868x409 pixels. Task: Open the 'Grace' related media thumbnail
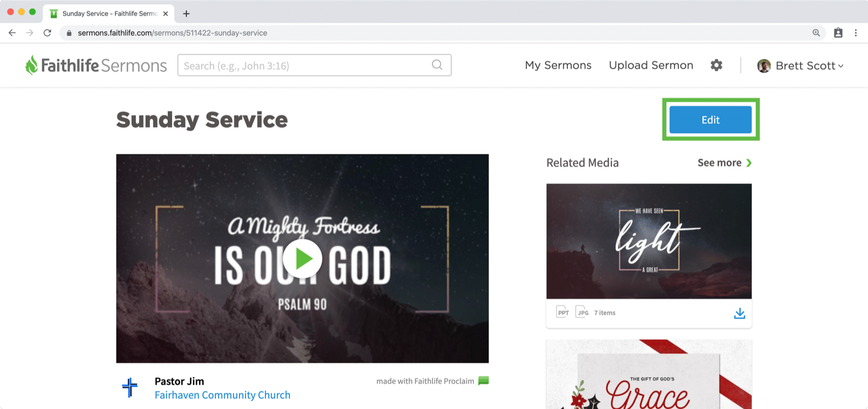coord(649,374)
